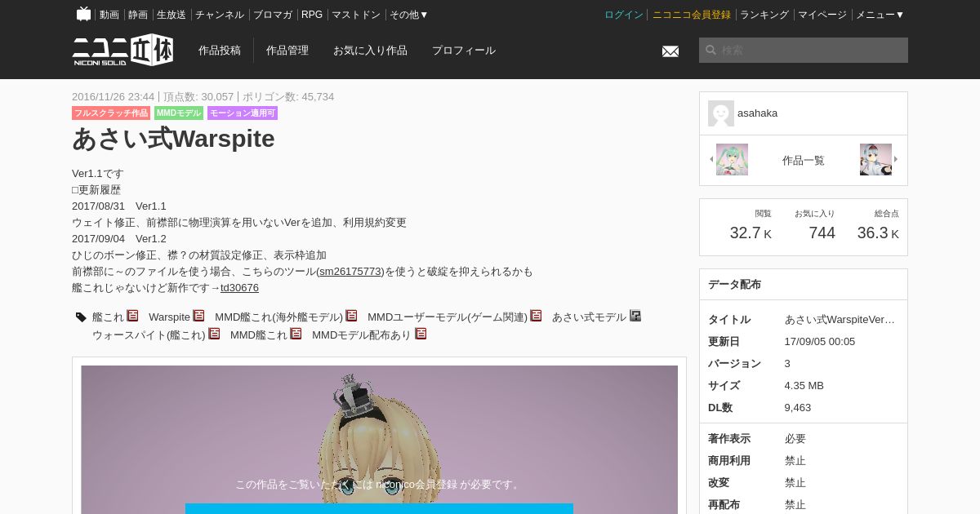Screen dimensions: 980x514
Task: Open ブロマガ in top navigation
Action: pyautogui.click(x=273, y=15)
